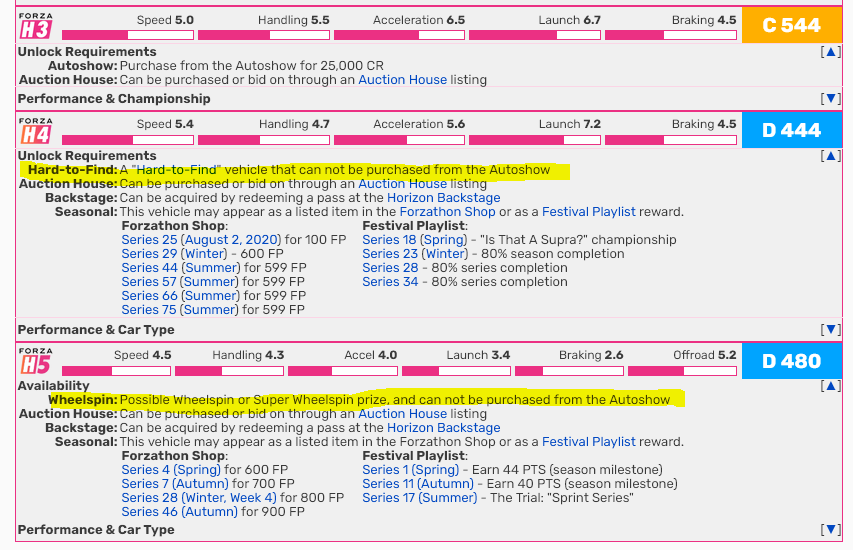The image size is (853, 550).
Task: Click 'The Trial: "Sprint Series"' text
Action: pos(561,498)
